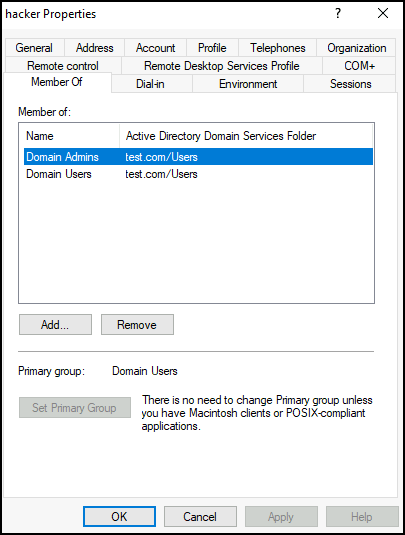Open Remote Desktop Services Profile tab
The width and height of the screenshot is (405, 535).
click(x=222, y=66)
